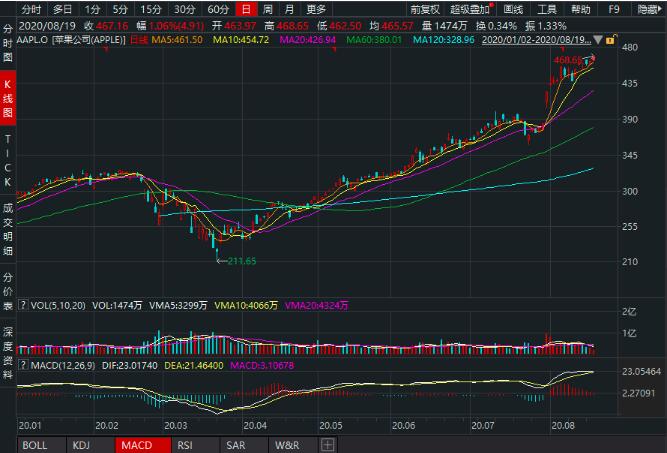667x453 pixels.
Task: Click the 量 1474万 volume value
Action: point(445,26)
